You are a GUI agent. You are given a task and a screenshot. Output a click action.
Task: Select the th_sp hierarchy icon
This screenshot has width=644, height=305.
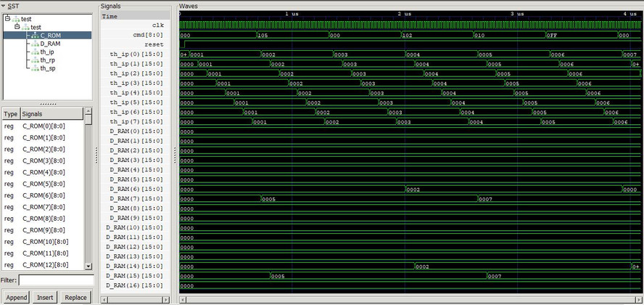pyautogui.click(x=34, y=68)
